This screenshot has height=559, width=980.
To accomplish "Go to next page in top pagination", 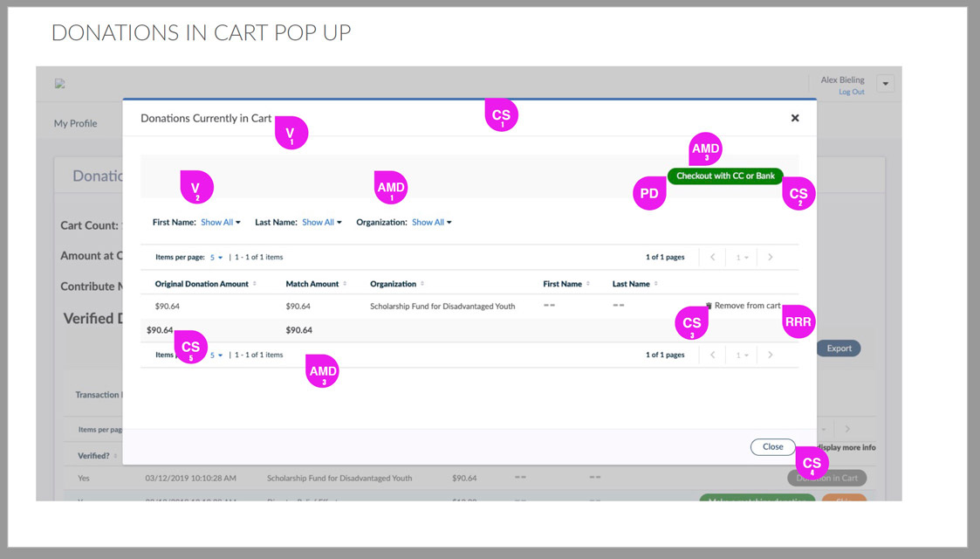I will (x=770, y=258).
